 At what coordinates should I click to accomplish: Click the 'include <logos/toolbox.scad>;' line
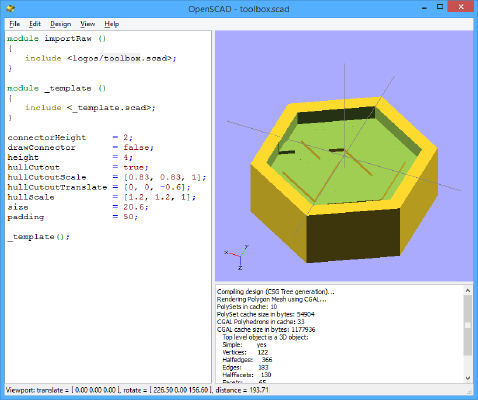101,58
